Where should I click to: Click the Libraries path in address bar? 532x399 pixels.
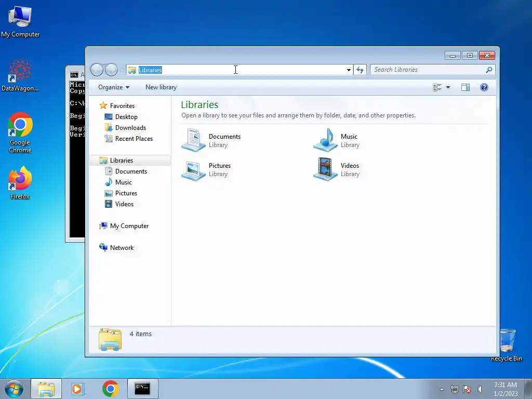point(150,70)
